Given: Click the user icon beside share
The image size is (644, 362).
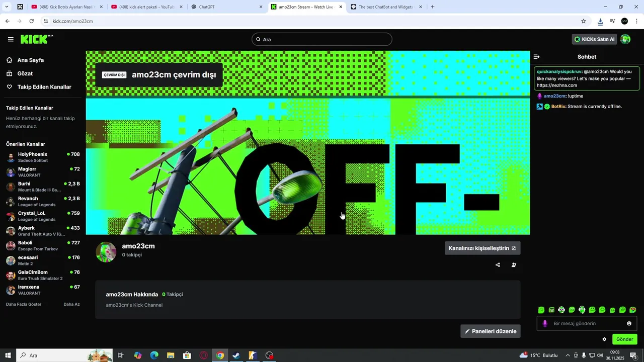Looking at the screenshot, I should pos(514,265).
